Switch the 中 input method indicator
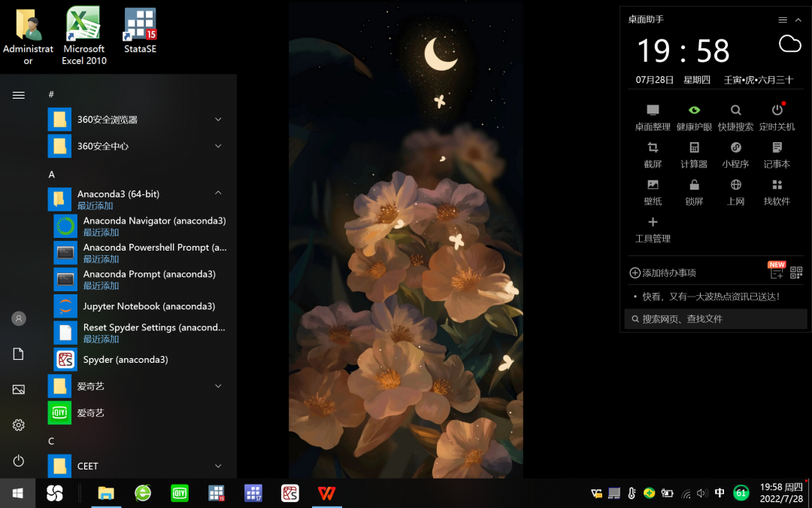 [720, 493]
